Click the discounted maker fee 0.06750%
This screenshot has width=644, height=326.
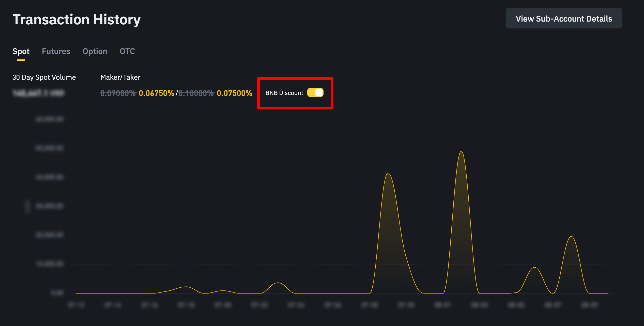(156, 93)
